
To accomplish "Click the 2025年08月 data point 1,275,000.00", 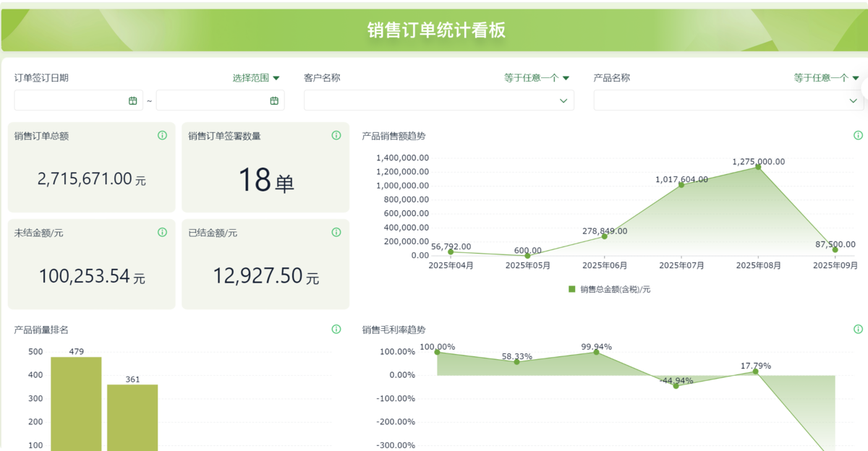I will (x=758, y=167).
